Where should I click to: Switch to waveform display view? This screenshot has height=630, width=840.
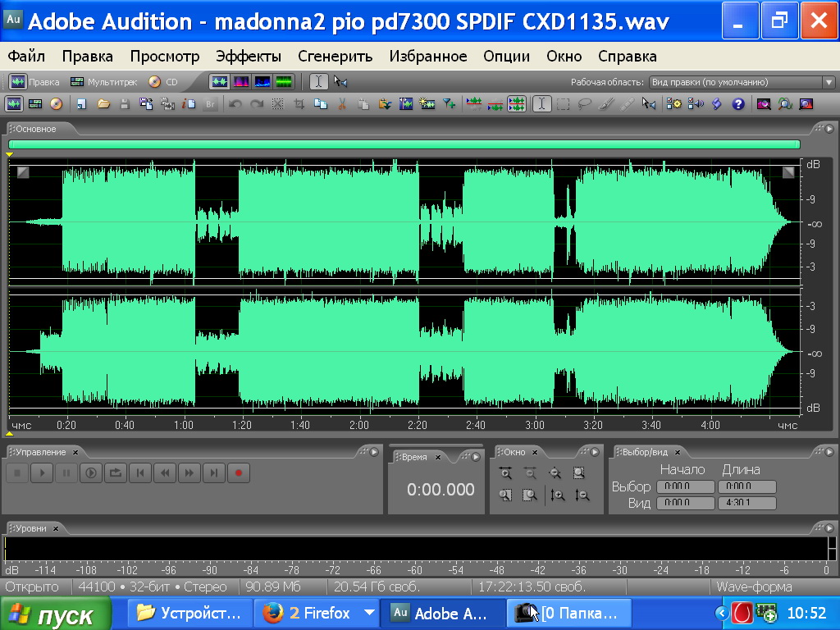(220, 82)
